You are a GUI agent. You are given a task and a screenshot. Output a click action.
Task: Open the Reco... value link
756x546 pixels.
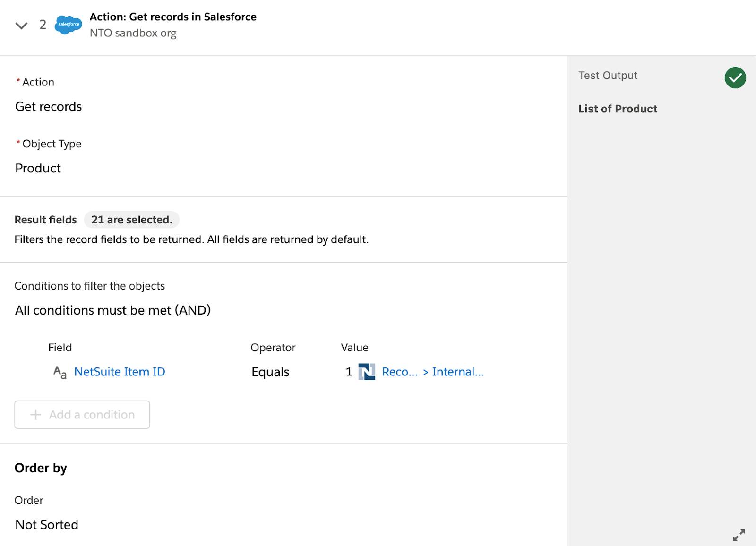click(400, 372)
